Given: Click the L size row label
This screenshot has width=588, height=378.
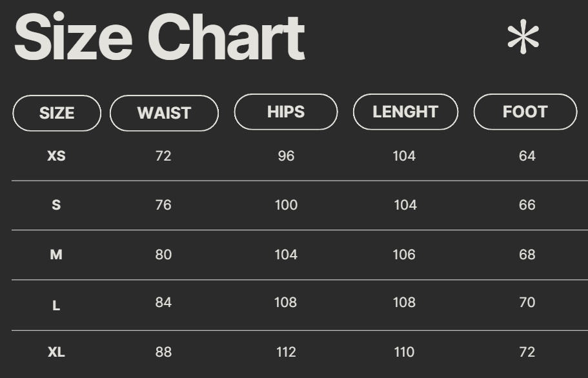Looking at the screenshot, I should 56,305.
